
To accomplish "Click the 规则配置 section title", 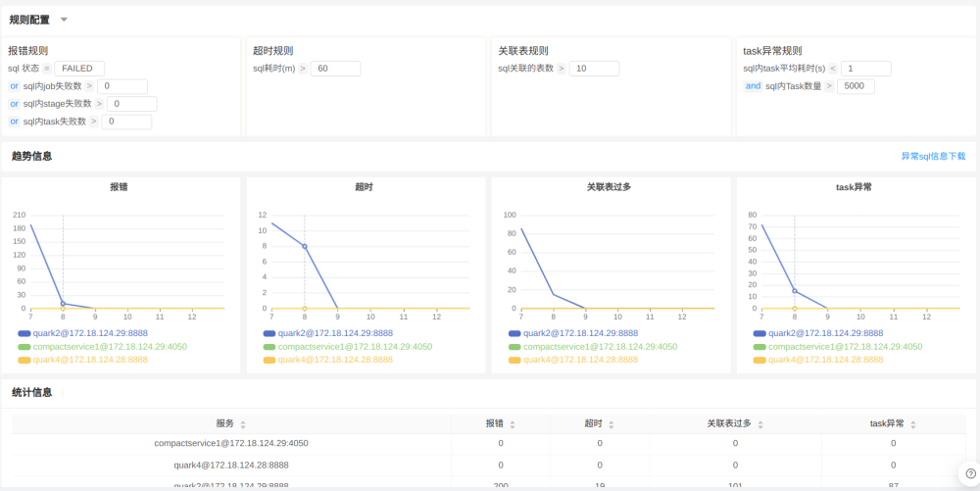I will (29, 20).
